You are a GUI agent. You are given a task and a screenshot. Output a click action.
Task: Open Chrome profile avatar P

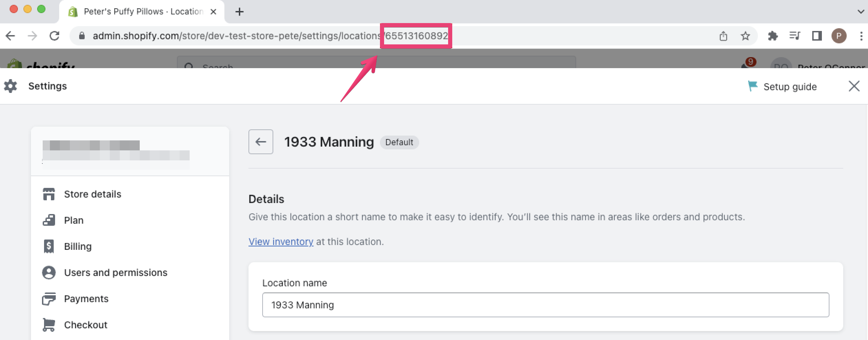[x=839, y=36]
